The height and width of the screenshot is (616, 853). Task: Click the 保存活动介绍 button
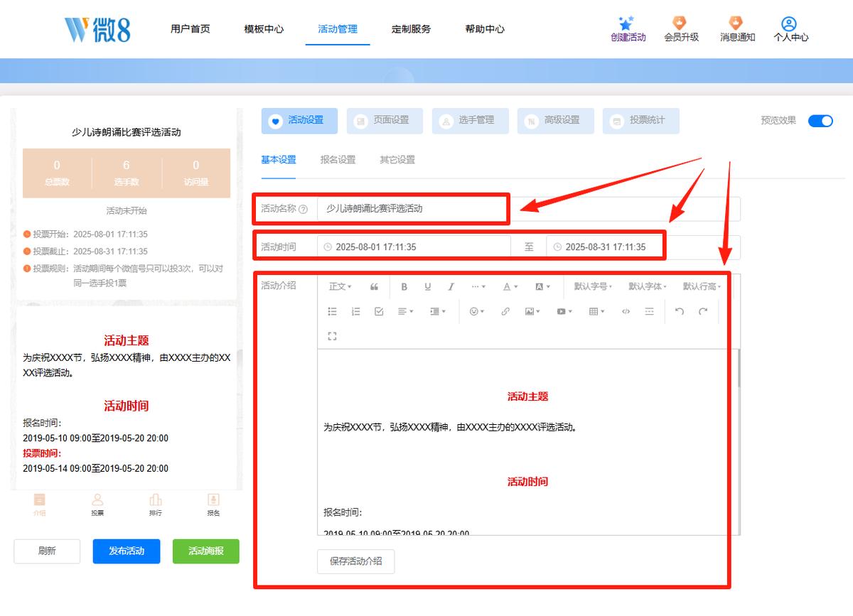click(x=356, y=561)
